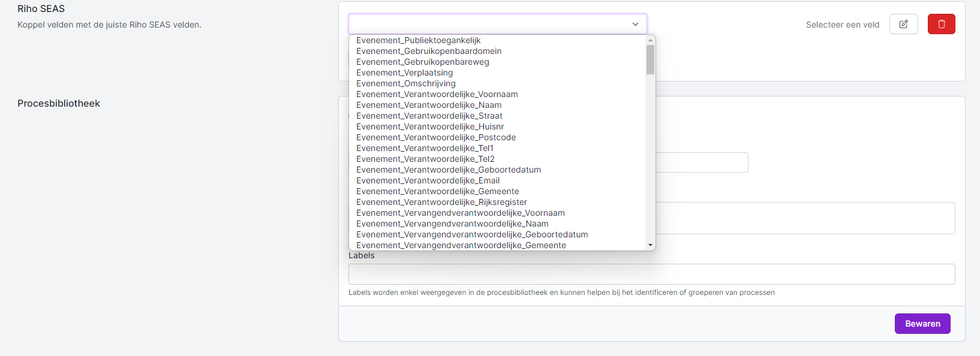
Task: Click the red trash delete button
Action: click(941, 24)
